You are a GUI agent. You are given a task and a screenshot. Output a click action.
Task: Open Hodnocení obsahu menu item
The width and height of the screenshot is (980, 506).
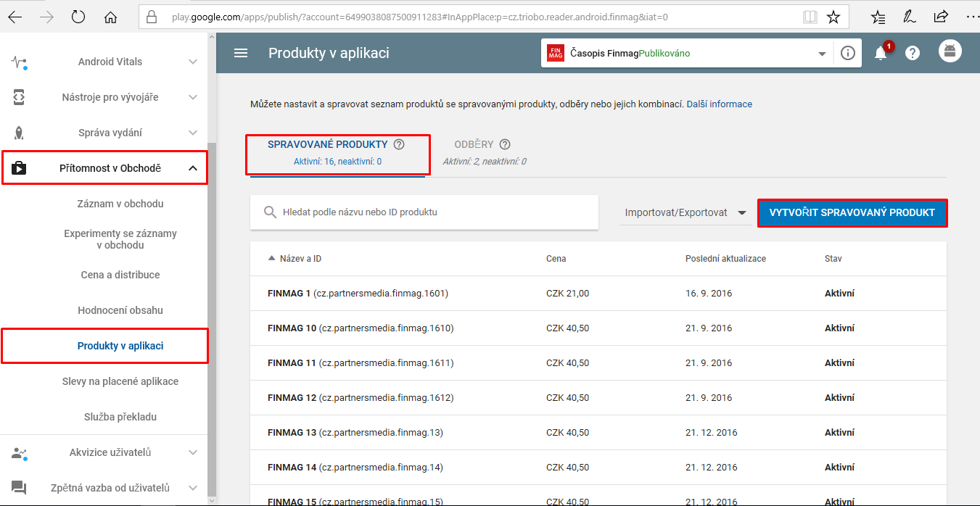120,310
